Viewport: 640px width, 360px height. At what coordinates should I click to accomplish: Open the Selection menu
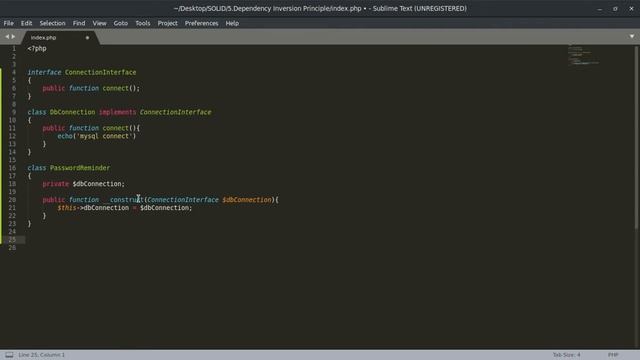point(52,23)
